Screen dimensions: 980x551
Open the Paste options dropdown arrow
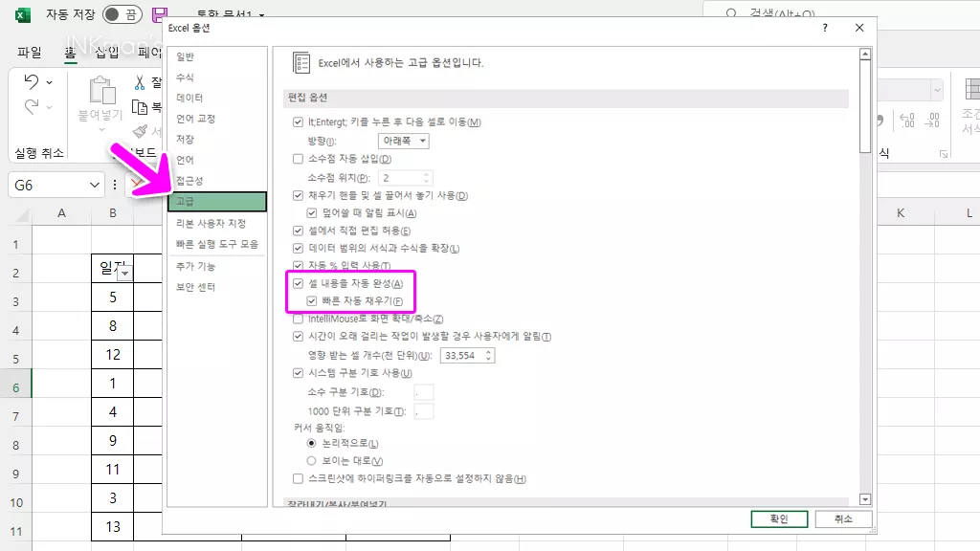pyautogui.click(x=101, y=129)
